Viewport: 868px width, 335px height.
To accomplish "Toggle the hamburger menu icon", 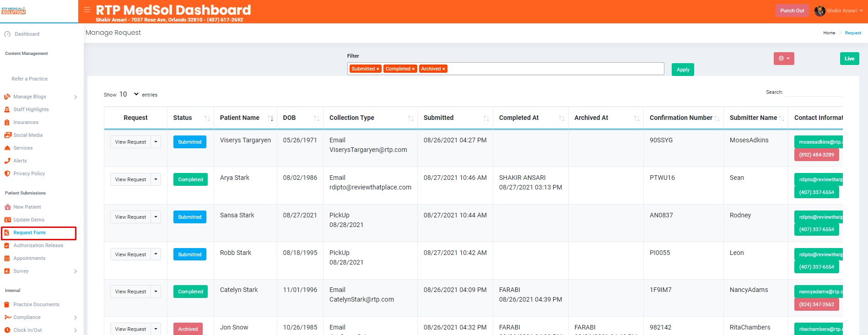I will tap(87, 10).
